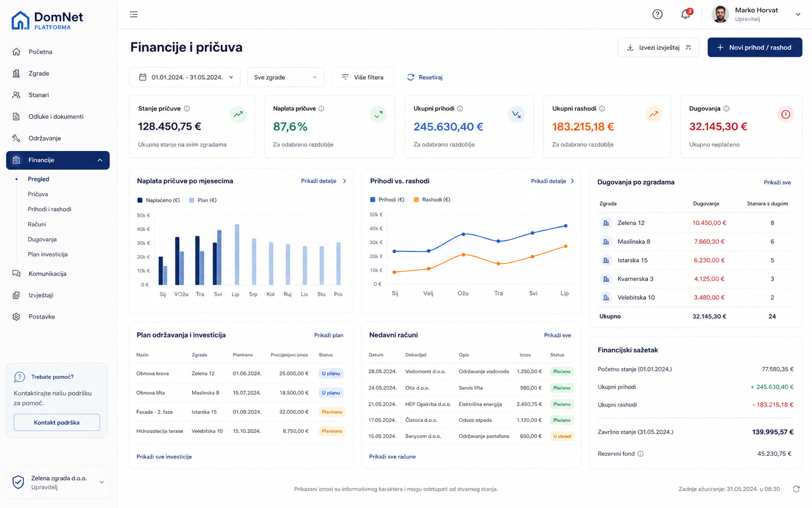Image resolution: width=812 pixels, height=508 pixels.
Task: Toggle the hamburger menu icon
Action: coord(134,14)
